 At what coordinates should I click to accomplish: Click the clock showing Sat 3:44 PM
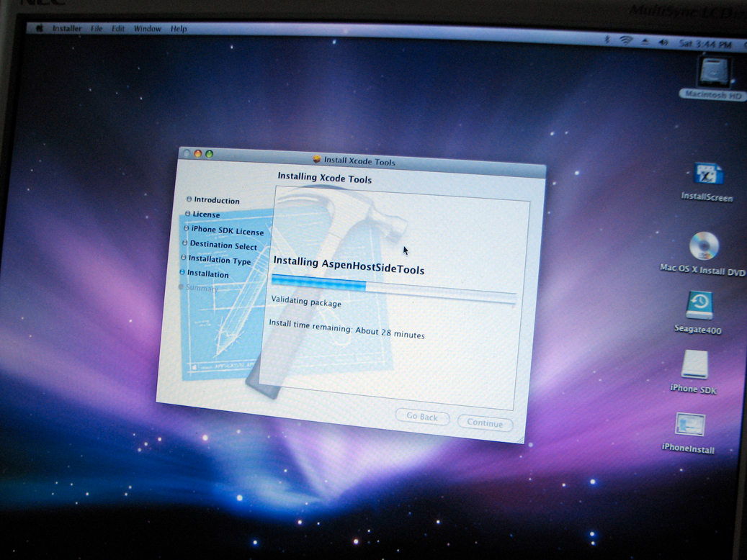[x=705, y=45]
